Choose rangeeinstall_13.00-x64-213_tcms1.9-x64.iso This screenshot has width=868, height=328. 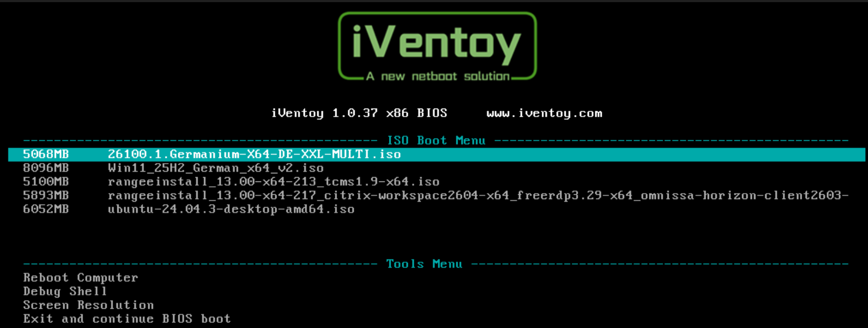(273, 182)
